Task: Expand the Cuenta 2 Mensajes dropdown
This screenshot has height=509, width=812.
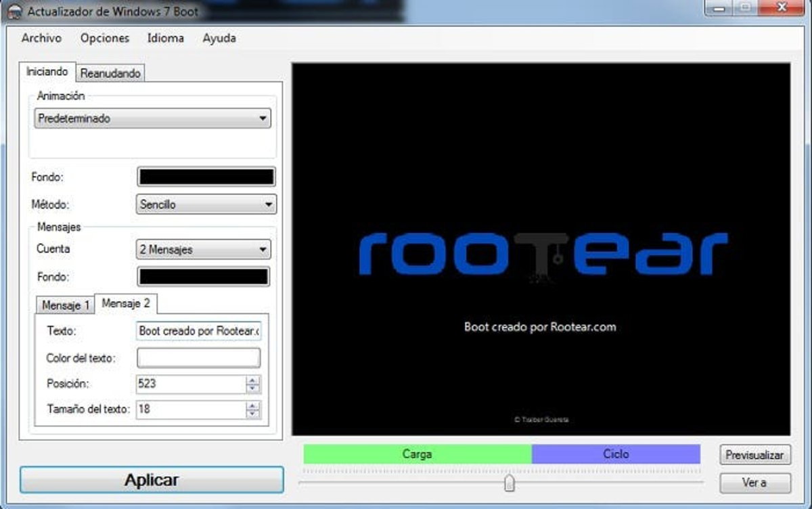Action: [204, 250]
